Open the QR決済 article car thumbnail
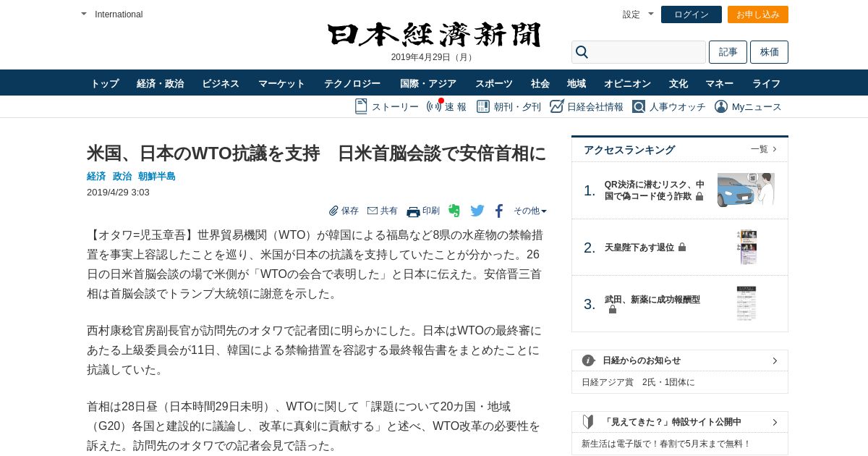868x456 pixels. click(x=746, y=190)
